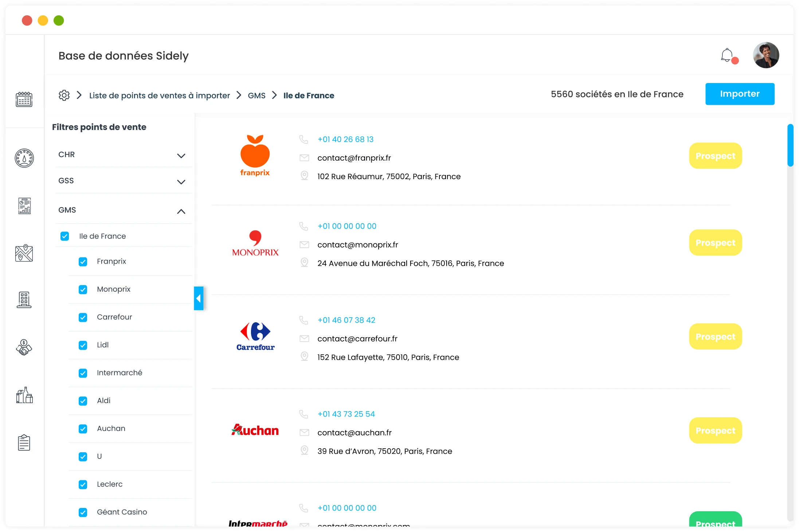Click the Ile de France breadcrumb
This screenshot has width=799, height=532.
pos(309,95)
